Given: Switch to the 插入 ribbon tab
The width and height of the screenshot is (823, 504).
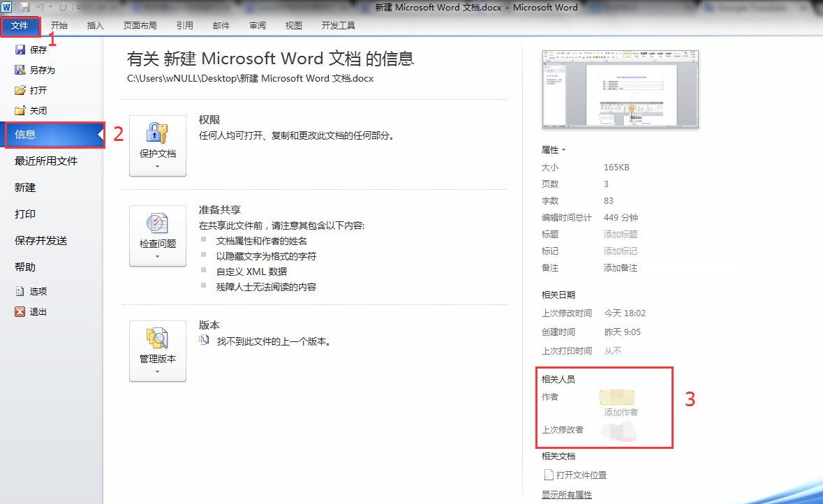Looking at the screenshot, I should click(96, 26).
